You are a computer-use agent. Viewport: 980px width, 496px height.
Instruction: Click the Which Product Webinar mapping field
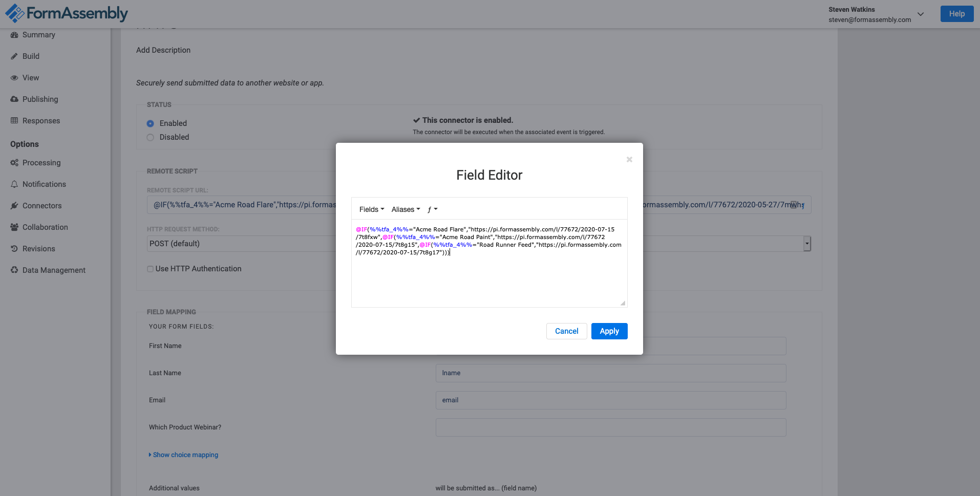pos(611,427)
